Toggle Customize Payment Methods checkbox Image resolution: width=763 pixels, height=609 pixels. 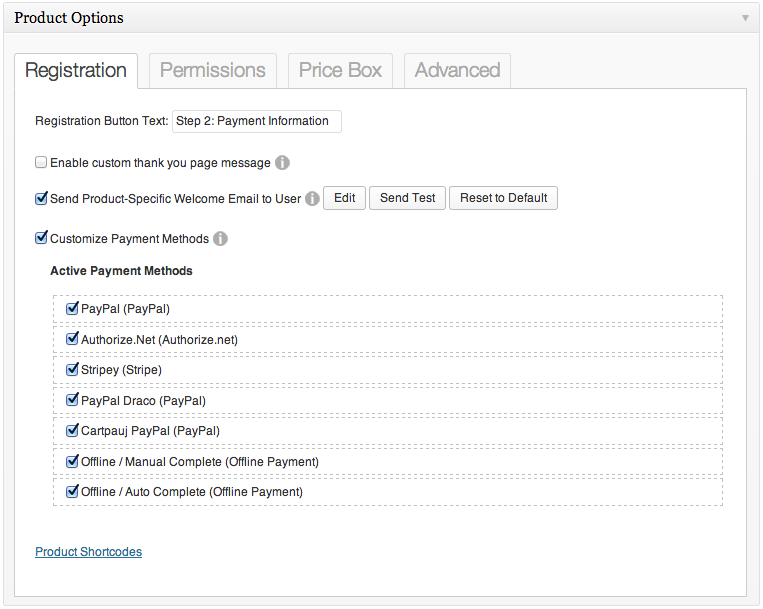click(x=41, y=238)
